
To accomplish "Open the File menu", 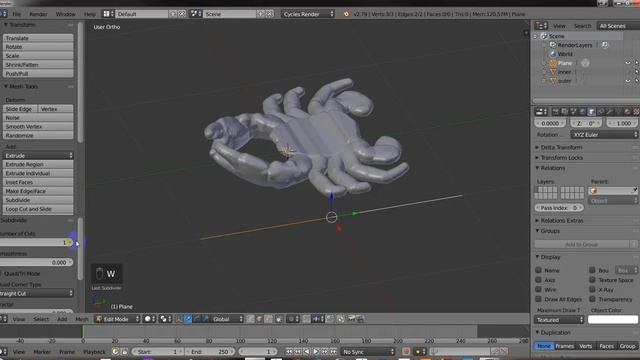I will click(x=16, y=14).
